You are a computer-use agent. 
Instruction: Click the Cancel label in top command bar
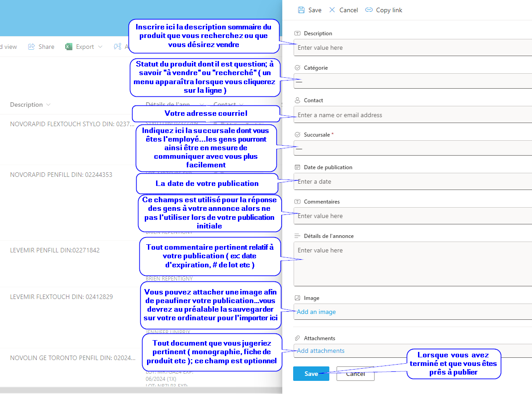pos(348,10)
